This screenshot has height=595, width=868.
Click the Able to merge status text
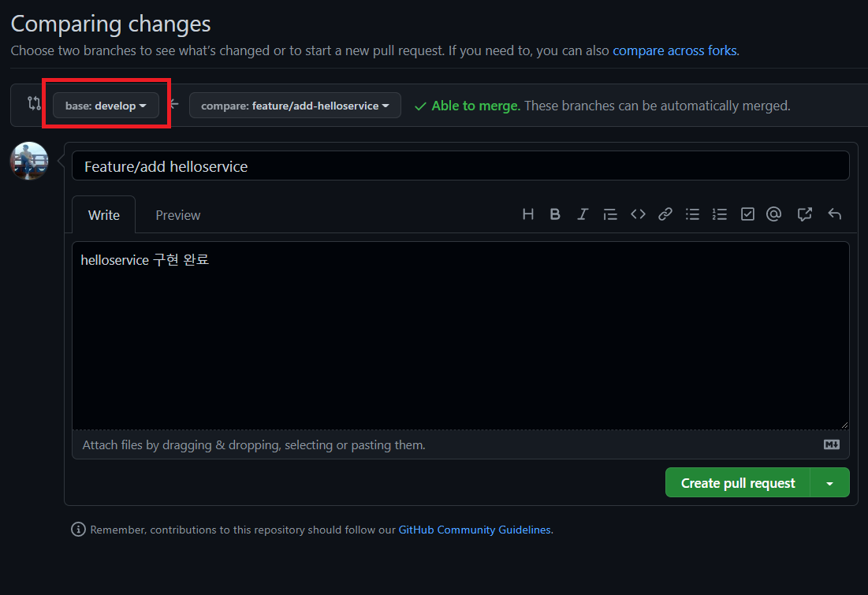[x=475, y=106]
